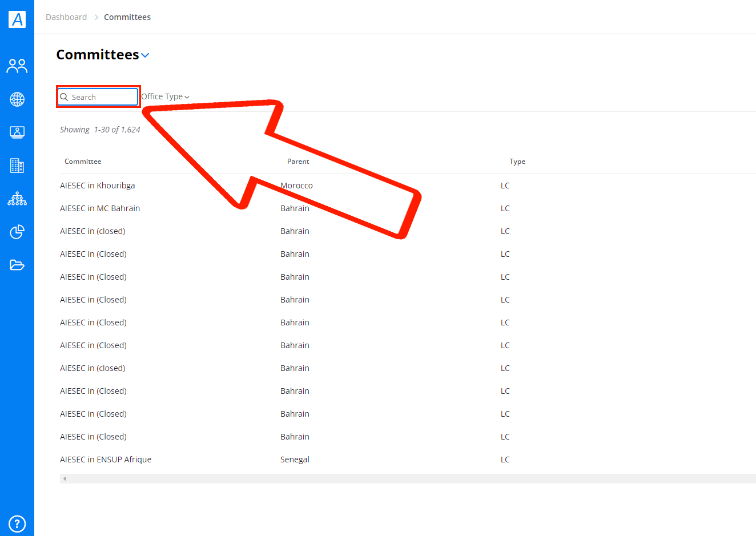Open the building icon in sidebar
Image resolution: width=756 pixels, height=536 pixels.
[17, 166]
